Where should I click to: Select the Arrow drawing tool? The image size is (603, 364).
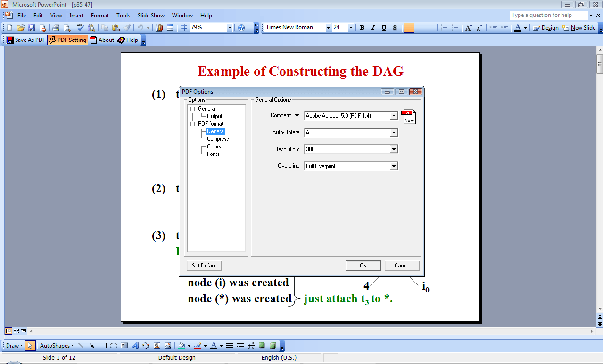[x=91, y=346]
